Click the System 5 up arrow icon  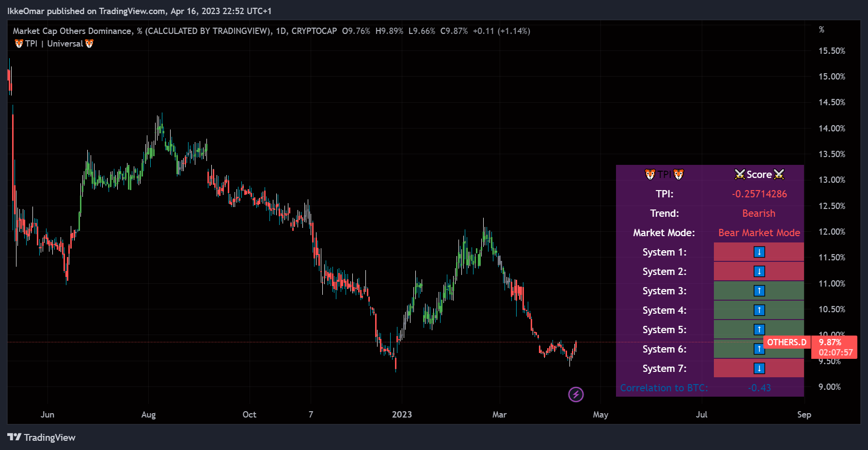(x=759, y=330)
